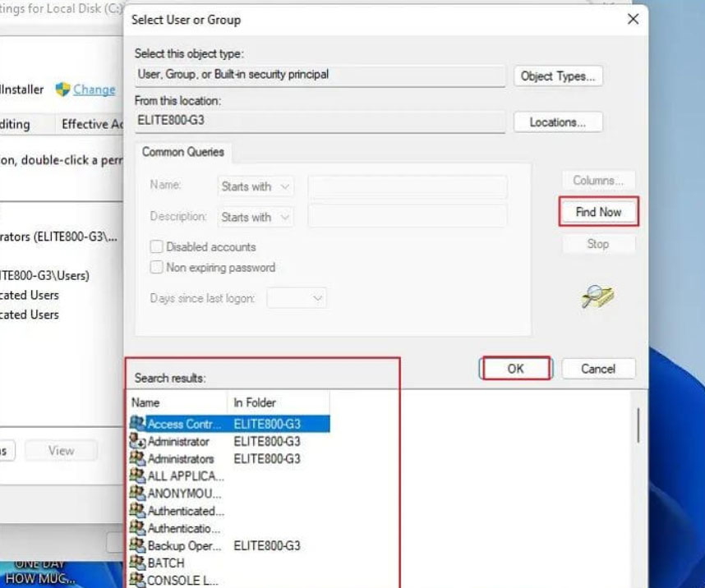Select ELITE800-G3\Users entry in background window
This screenshot has height=588, width=705.
coord(44,275)
